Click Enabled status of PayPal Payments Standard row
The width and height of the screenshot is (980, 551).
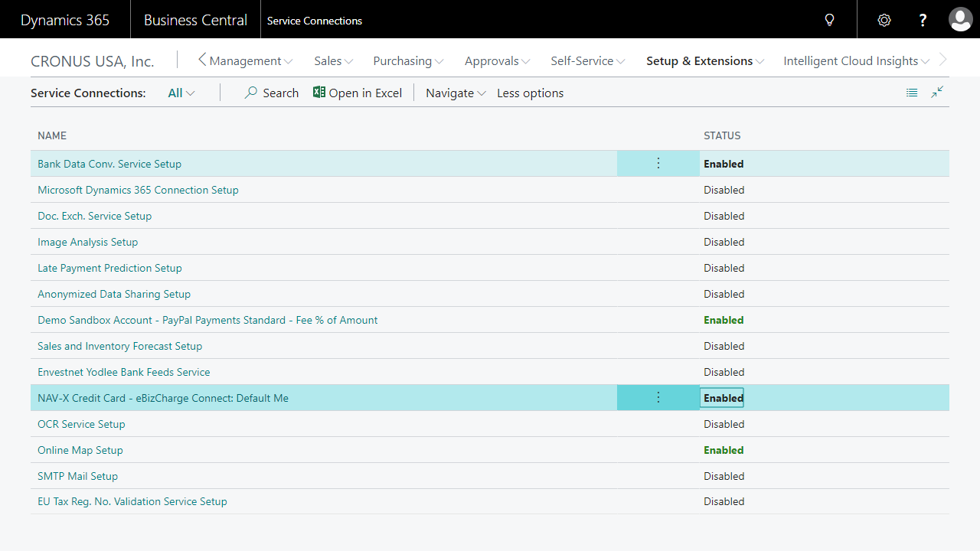(x=724, y=320)
